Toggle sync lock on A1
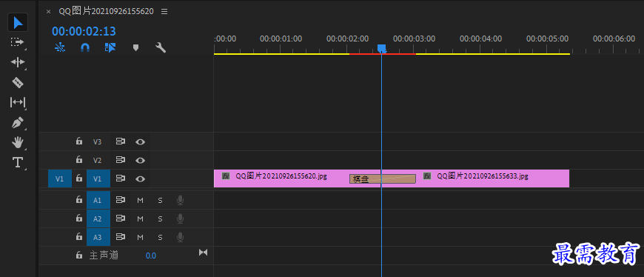Screen dimensions: 644x277 [x=121, y=200]
